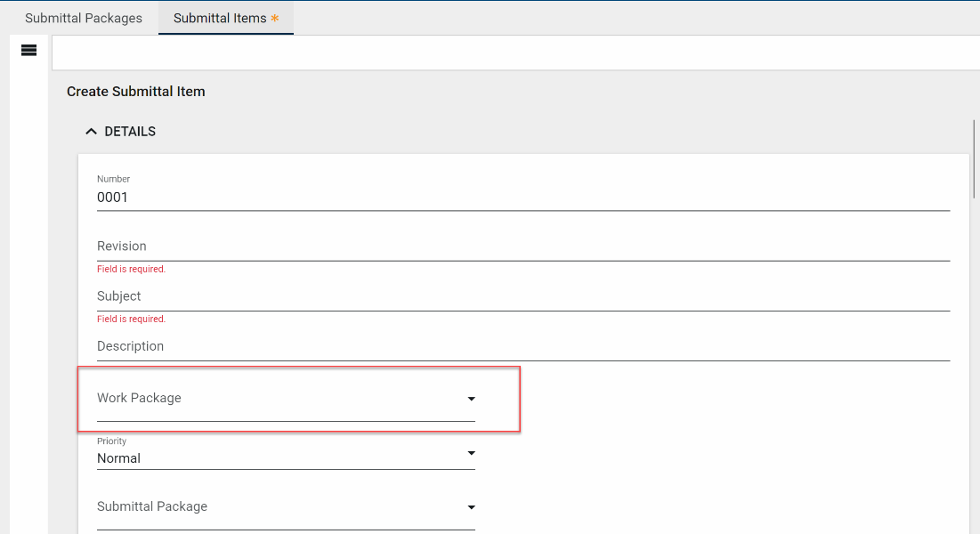
Task: Click the Priority dropdown arrow
Action: tap(471, 454)
